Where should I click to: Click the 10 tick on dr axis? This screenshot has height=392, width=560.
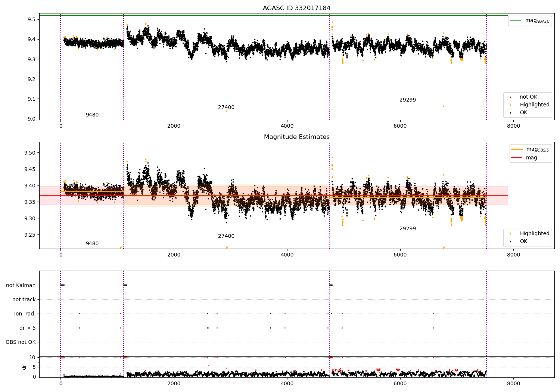[32, 358]
